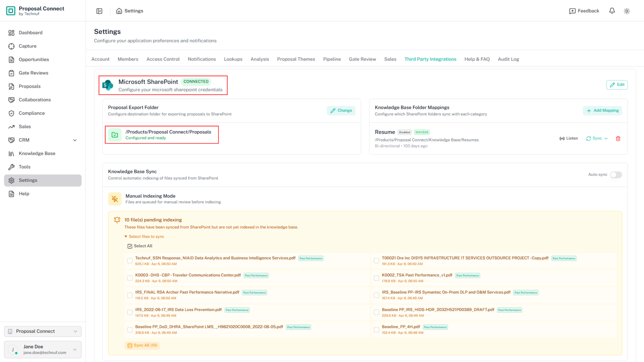This screenshot has width=644, height=362.
Task: Open the Proposal Connect workspace dropdown
Action: [42, 331]
